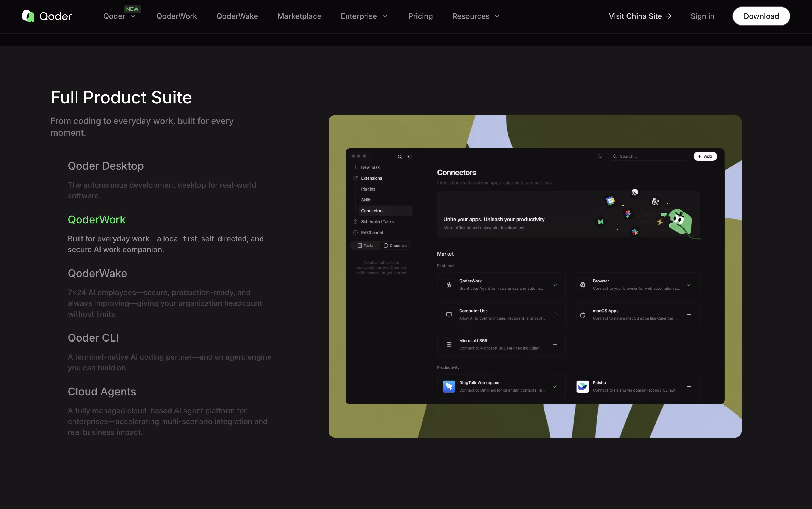Click the Market section heading

tap(445, 254)
